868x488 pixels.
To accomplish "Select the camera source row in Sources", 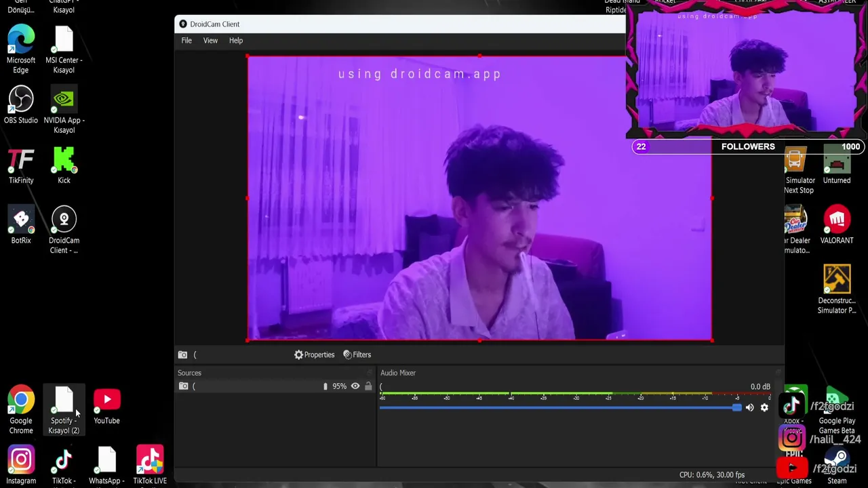I will pyautogui.click(x=275, y=386).
